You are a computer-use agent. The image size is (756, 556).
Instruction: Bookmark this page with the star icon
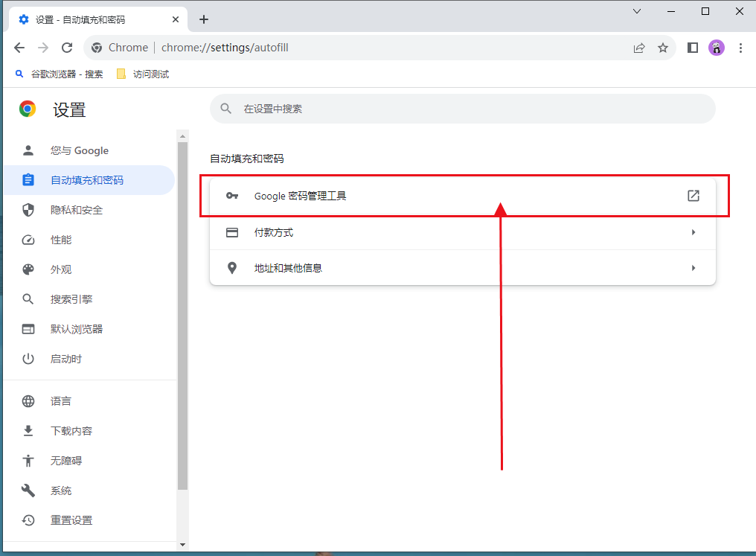[x=663, y=48]
